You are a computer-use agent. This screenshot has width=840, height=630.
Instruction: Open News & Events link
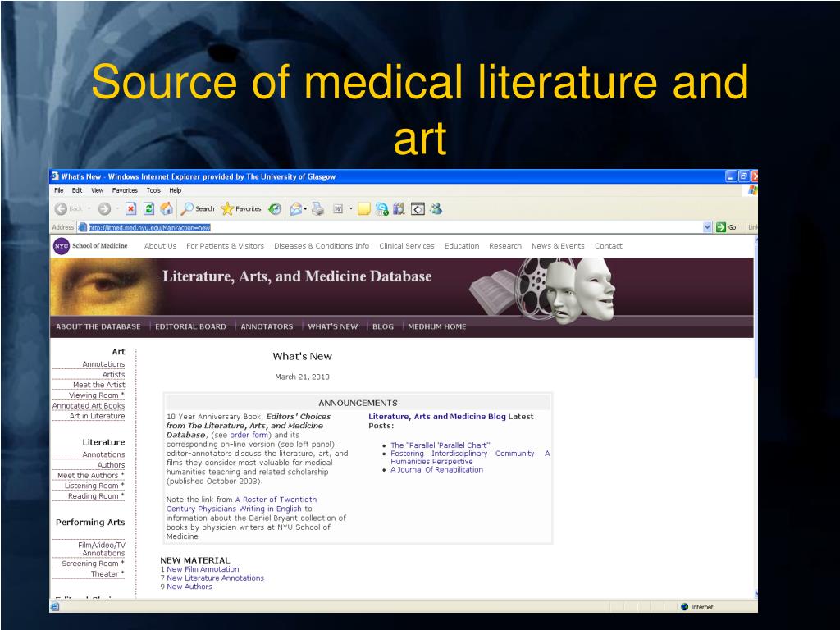[558, 246]
